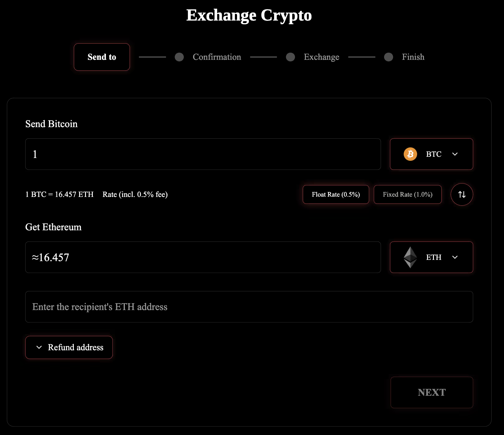Click the '1 BTC = 16.457 ETH' rate text

point(59,194)
